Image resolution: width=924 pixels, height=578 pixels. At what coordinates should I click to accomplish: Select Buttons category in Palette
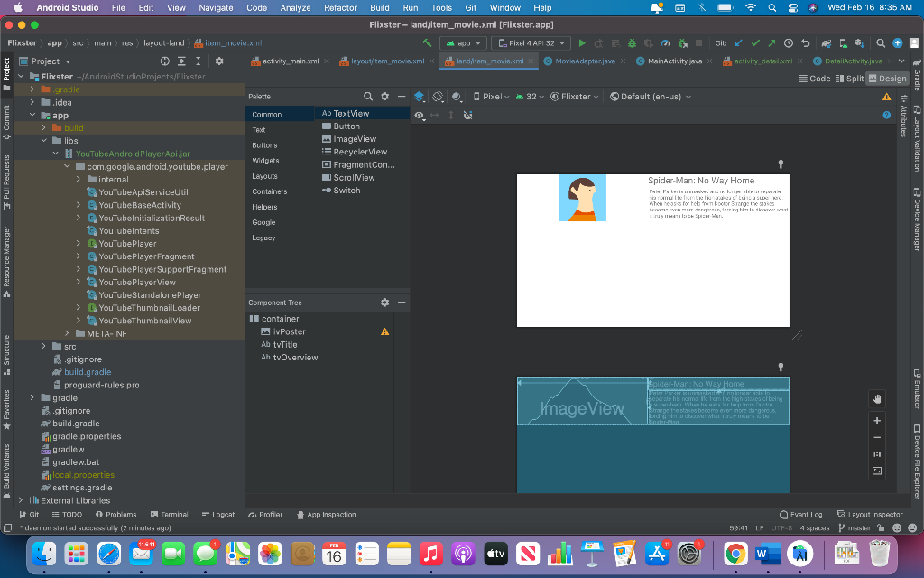264,145
